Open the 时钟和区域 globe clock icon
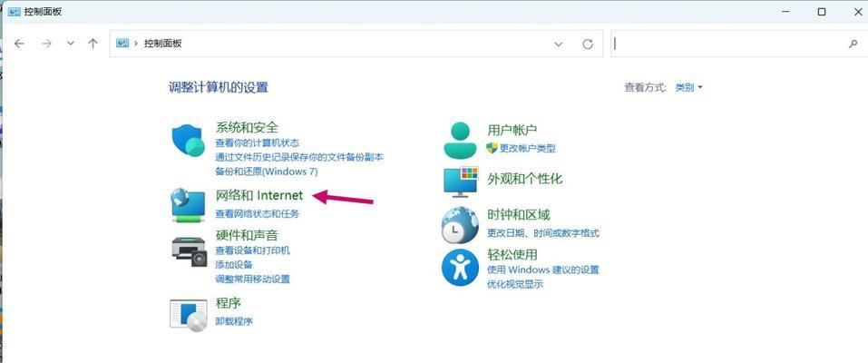The height and width of the screenshot is (363, 868). pyautogui.click(x=460, y=224)
